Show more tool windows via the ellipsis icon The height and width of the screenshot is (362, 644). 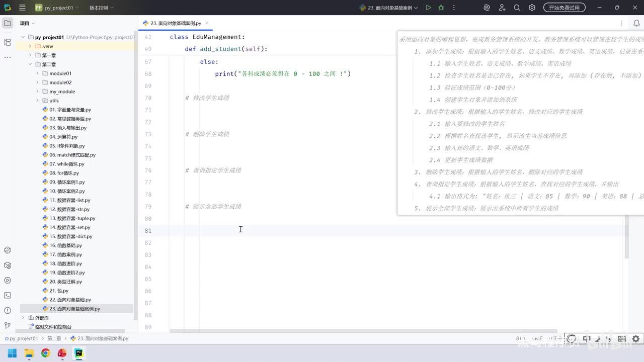7,57
